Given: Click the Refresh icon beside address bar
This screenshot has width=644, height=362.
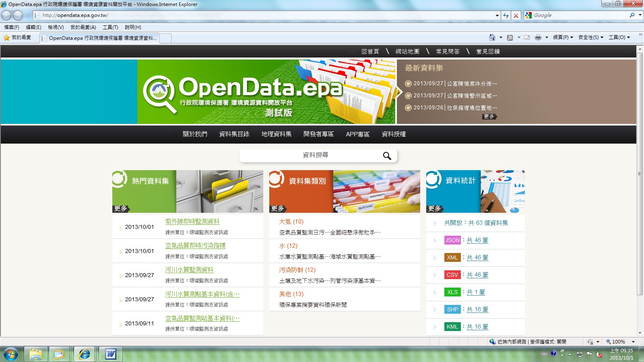Looking at the screenshot, I should [506, 15].
